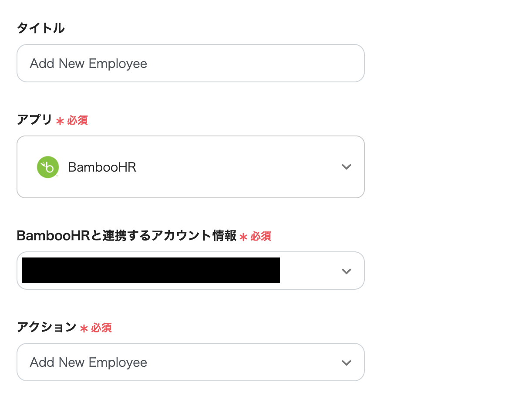Click the 必須 text next to アプリ
Screen dimensions: 505x420
tap(77, 120)
